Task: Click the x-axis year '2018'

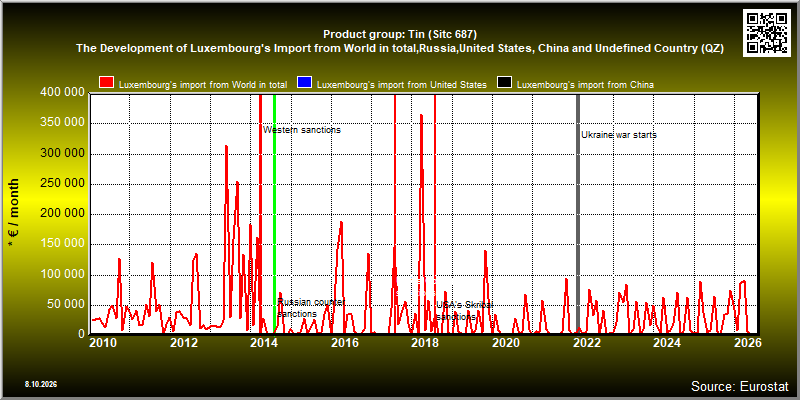Action: point(425,343)
